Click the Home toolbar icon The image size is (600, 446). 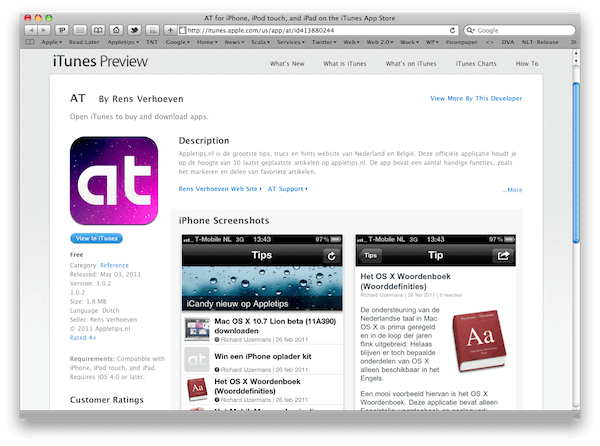(116, 30)
